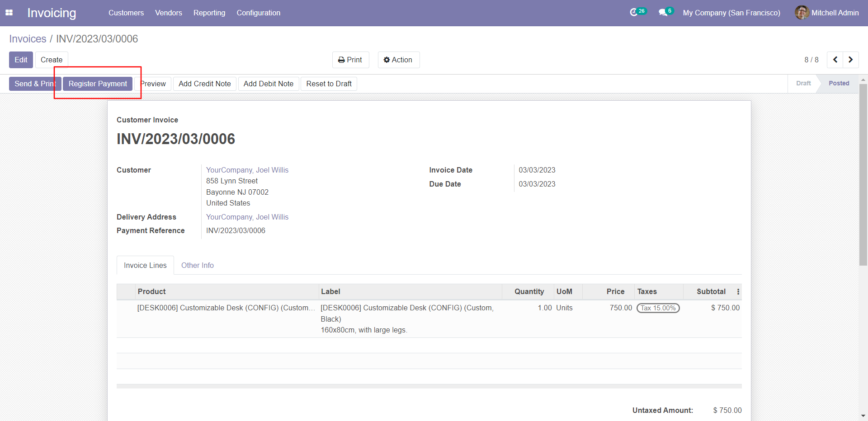Open the activities clock icon
This screenshot has width=868, height=421.
point(634,13)
